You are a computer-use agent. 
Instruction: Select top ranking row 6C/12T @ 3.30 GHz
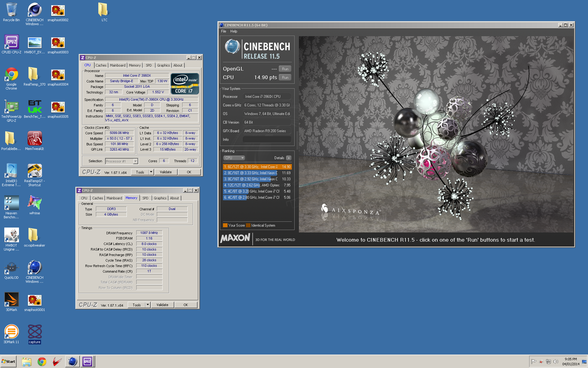point(257,167)
